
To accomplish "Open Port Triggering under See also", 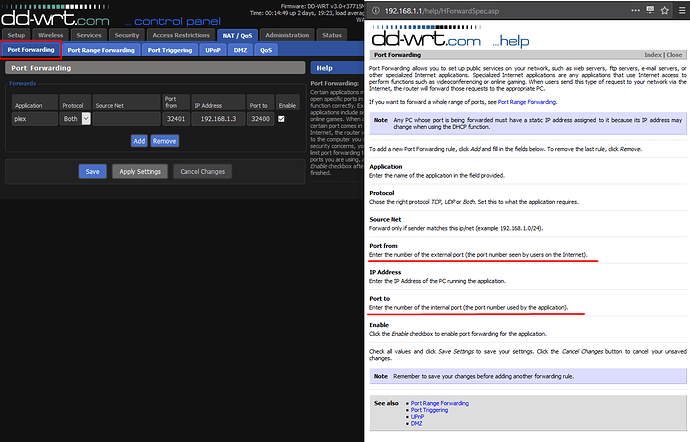I will point(429,410).
